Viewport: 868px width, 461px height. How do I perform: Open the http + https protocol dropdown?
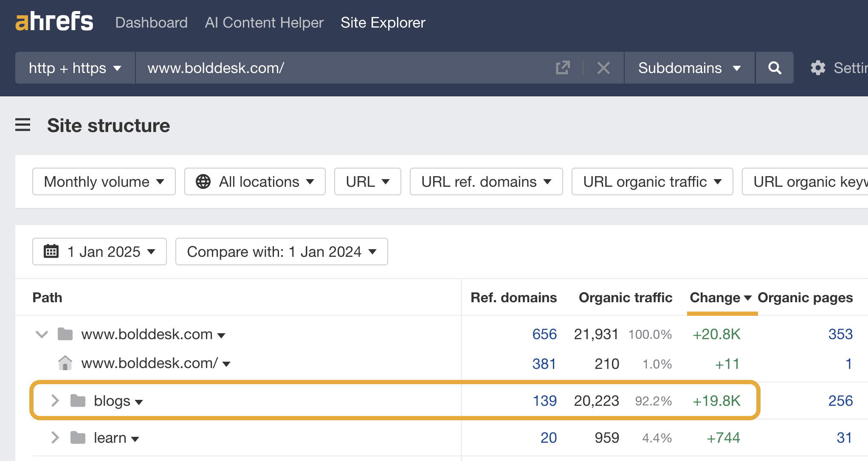click(x=75, y=68)
